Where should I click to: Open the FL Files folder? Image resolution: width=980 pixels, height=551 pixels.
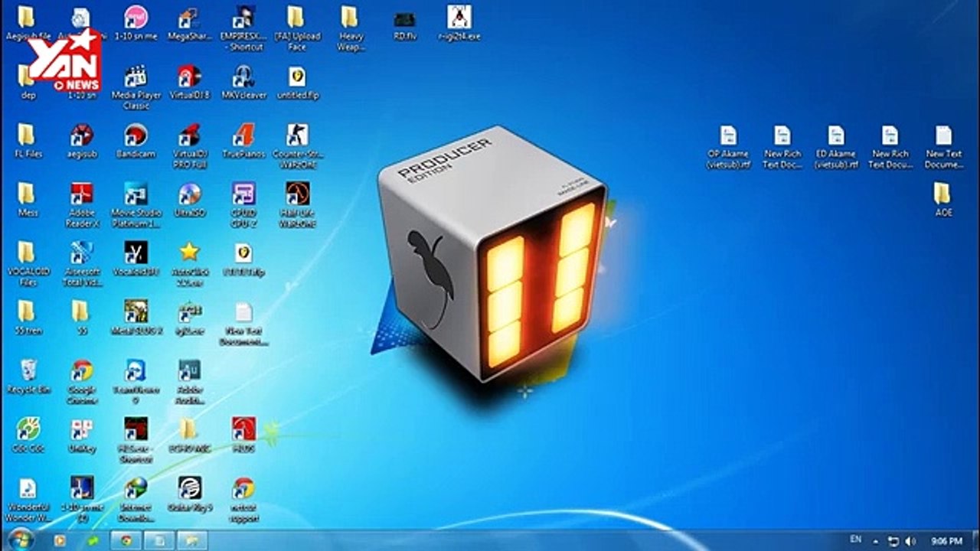click(27, 142)
